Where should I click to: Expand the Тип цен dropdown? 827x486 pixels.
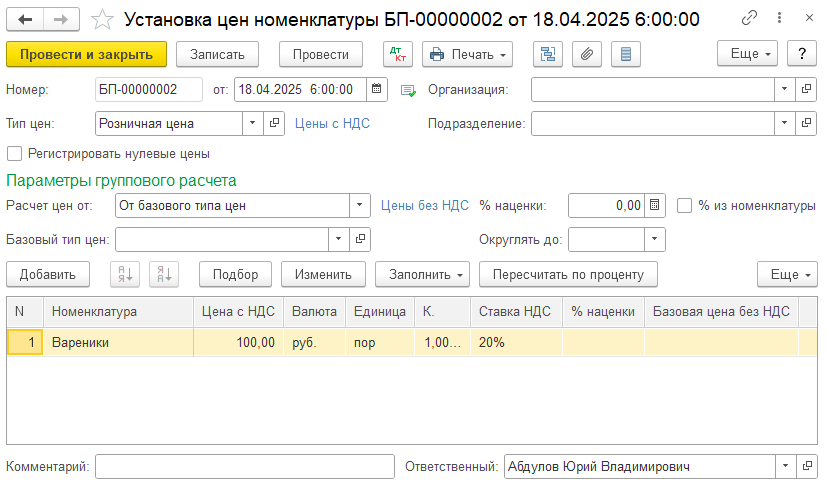click(x=251, y=123)
